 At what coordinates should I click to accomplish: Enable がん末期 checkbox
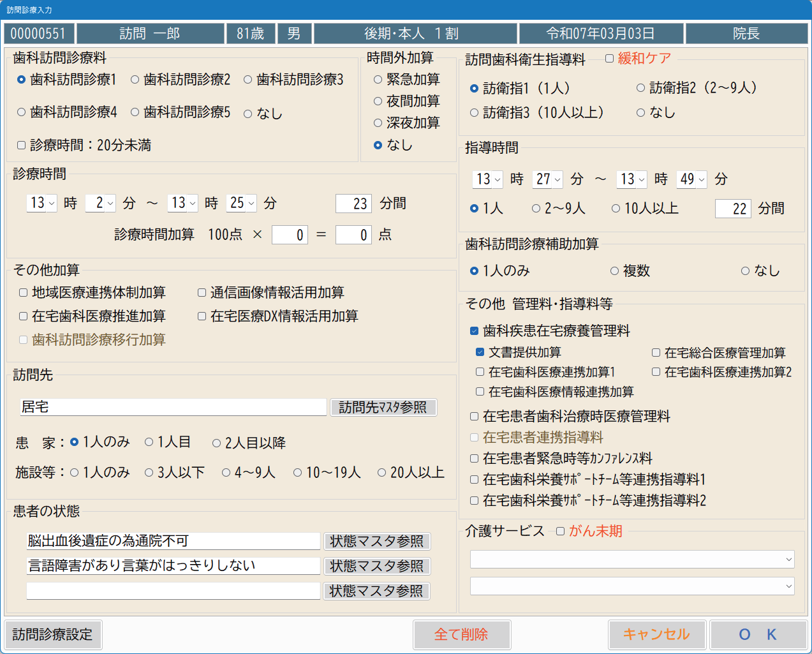click(561, 531)
